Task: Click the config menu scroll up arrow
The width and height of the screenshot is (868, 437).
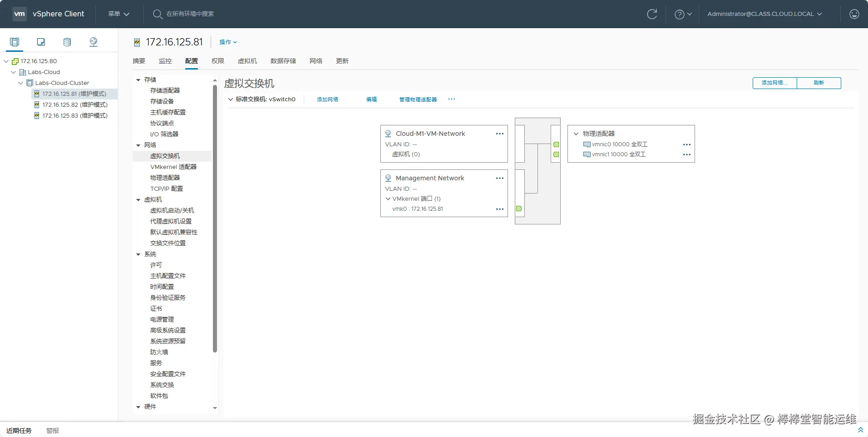Action: [215, 80]
